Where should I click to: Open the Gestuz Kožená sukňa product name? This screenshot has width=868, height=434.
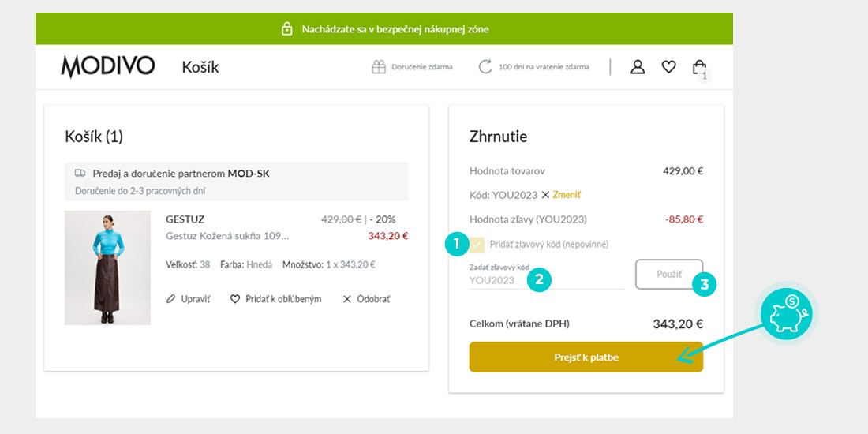[x=227, y=236]
